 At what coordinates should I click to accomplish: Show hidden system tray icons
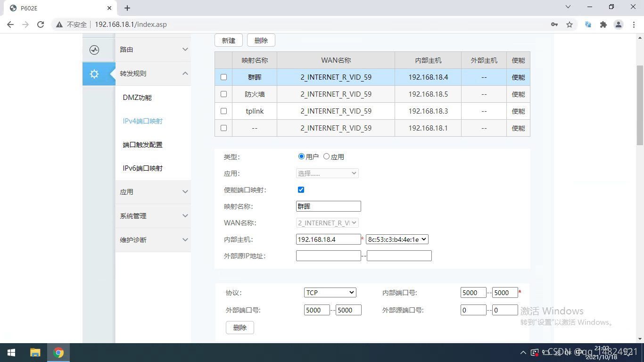point(523,353)
